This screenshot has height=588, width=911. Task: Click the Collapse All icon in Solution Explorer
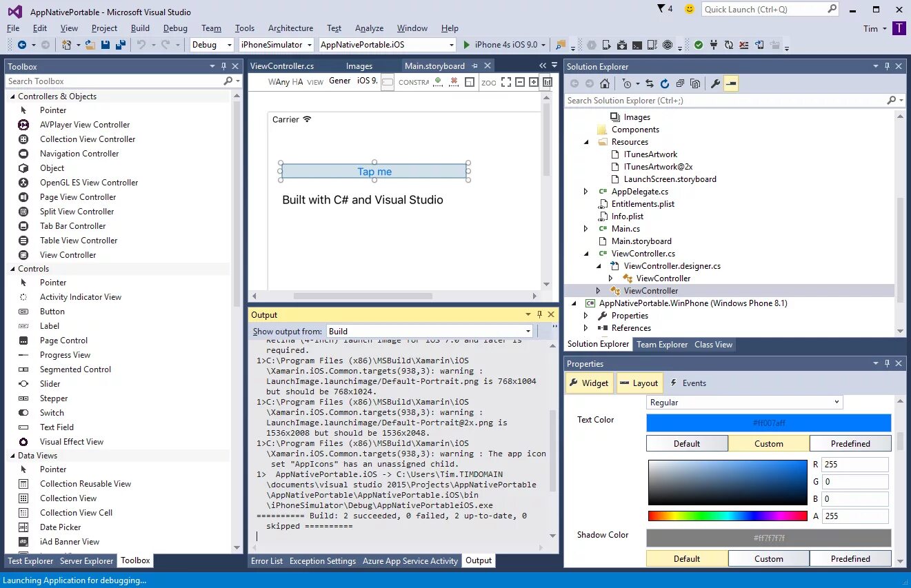pyautogui.click(x=680, y=83)
